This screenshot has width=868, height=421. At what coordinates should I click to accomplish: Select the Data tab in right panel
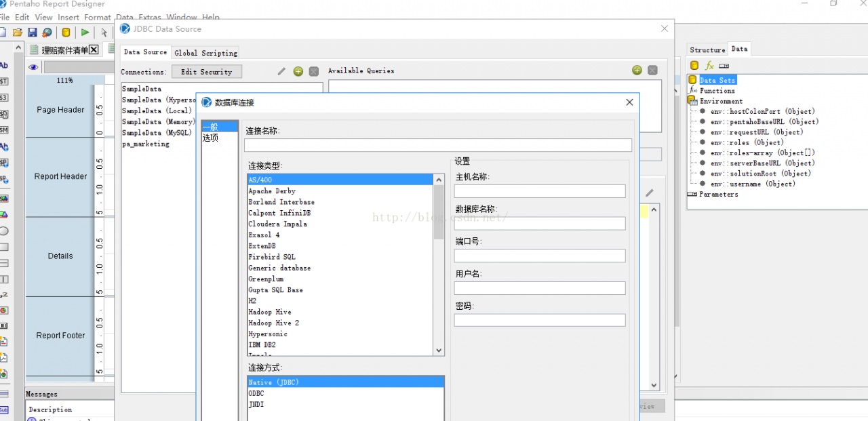click(x=739, y=49)
